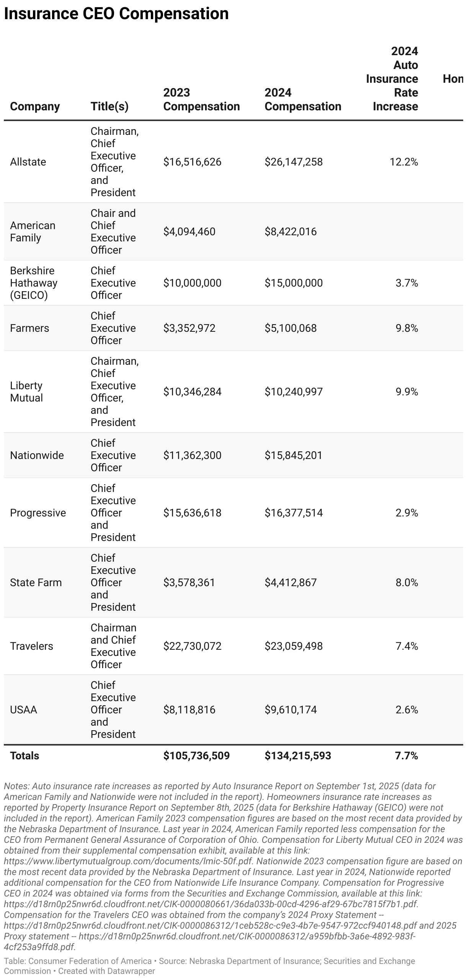The height and width of the screenshot is (980, 467).
Task: Select Nationwide's 2024 compensation $15,845,201
Action: pos(294,455)
